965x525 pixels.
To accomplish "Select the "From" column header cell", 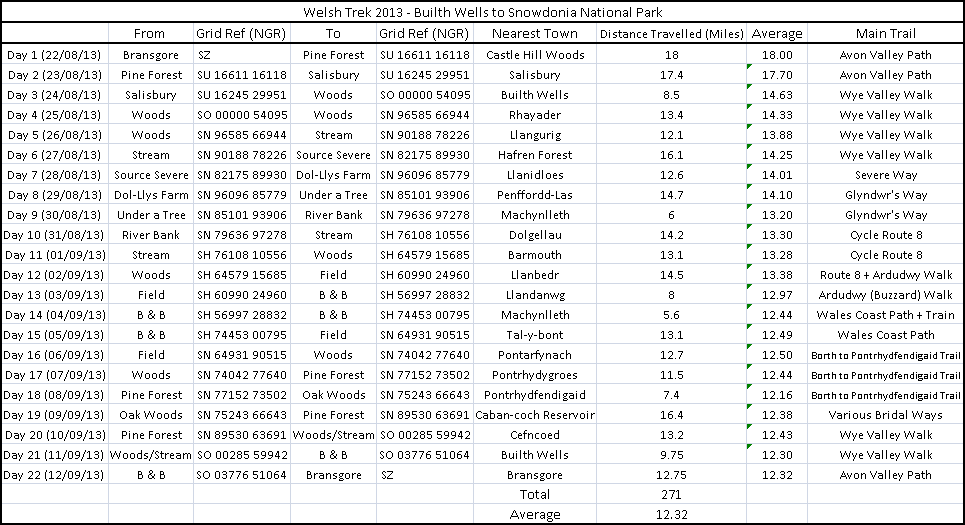I will click(150, 34).
